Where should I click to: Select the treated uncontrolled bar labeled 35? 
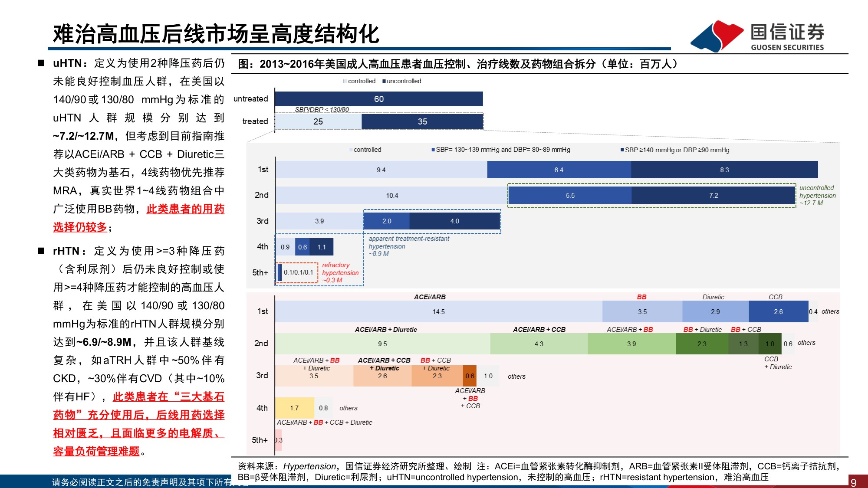[x=422, y=121]
